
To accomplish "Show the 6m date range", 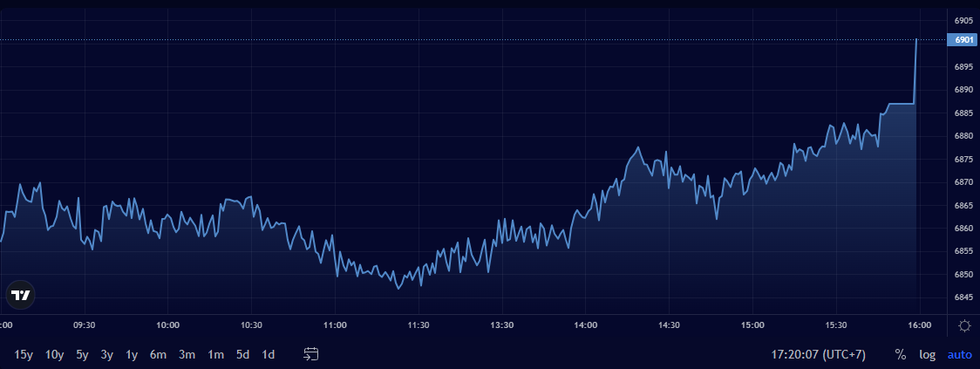I will click(x=158, y=355).
